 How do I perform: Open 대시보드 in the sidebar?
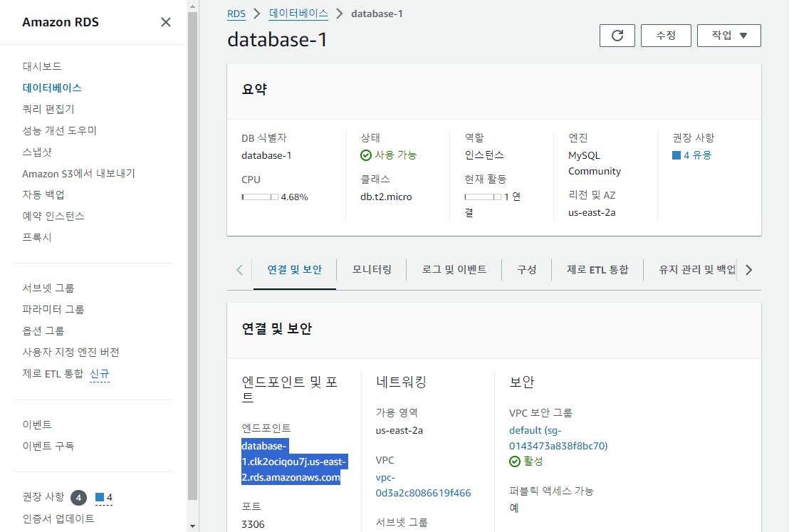click(x=42, y=66)
